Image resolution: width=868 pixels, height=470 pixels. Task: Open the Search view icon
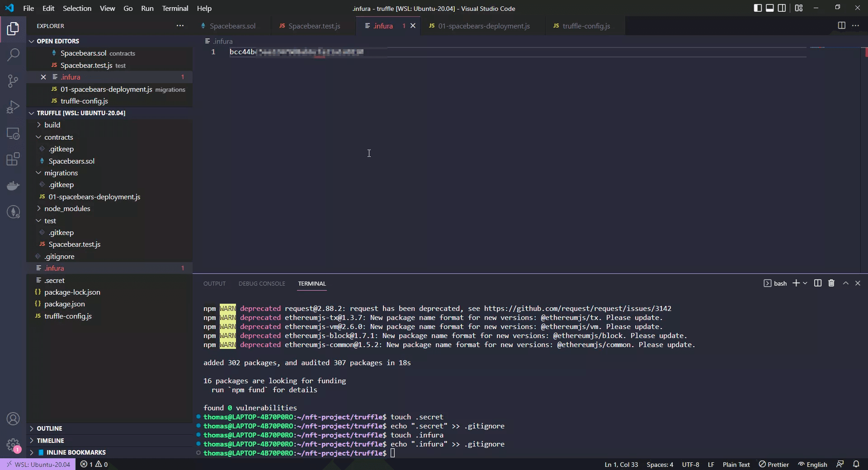click(x=13, y=55)
